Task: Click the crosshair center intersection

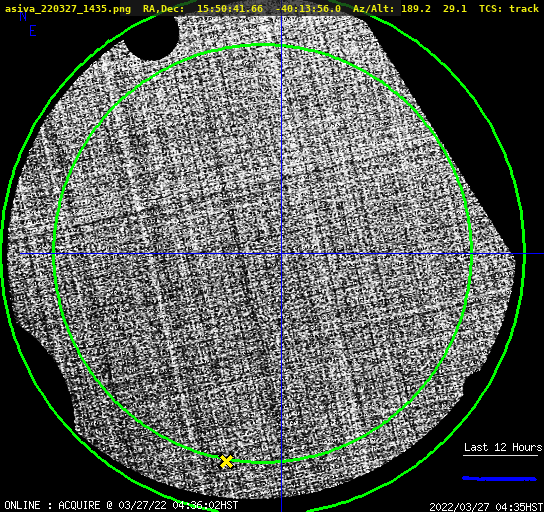Action: [x=281, y=254]
